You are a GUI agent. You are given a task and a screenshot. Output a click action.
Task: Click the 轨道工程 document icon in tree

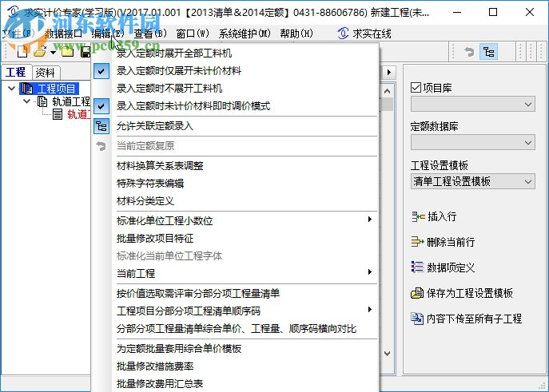(x=42, y=101)
